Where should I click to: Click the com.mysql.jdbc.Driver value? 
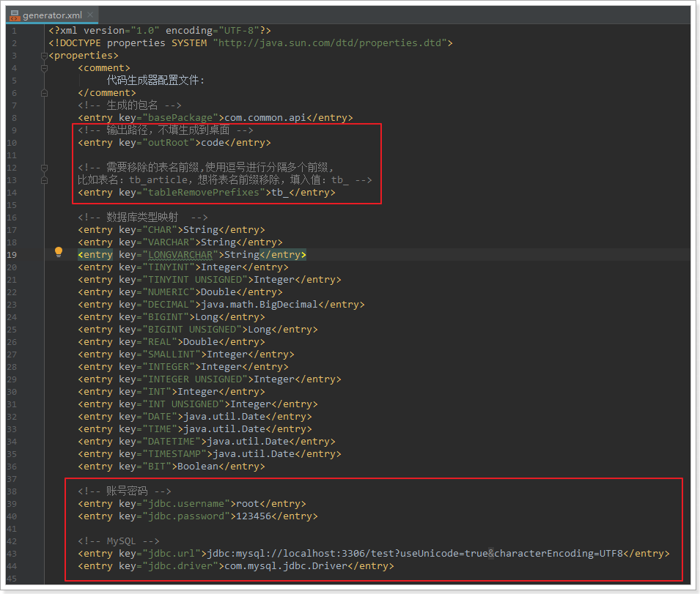point(286,566)
